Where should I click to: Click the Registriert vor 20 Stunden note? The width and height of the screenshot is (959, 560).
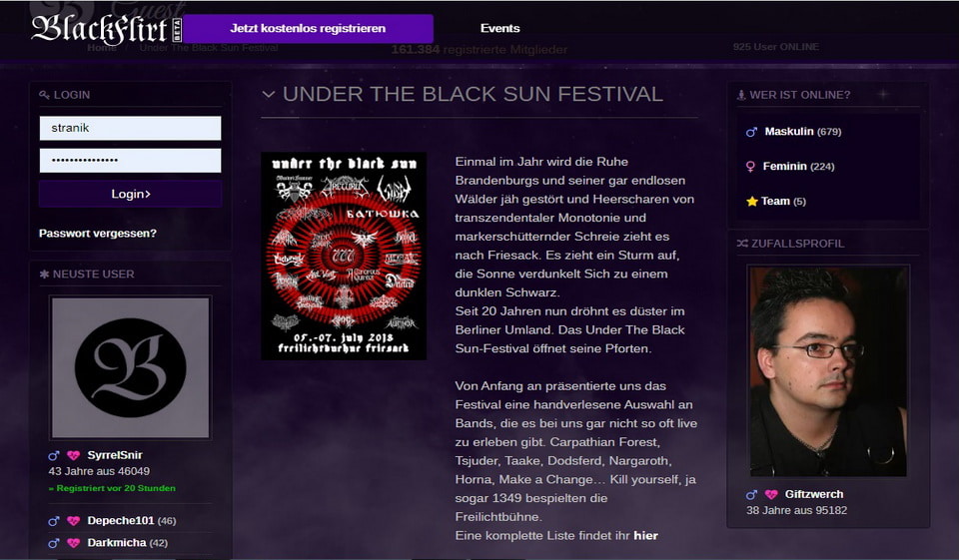[x=112, y=488]
